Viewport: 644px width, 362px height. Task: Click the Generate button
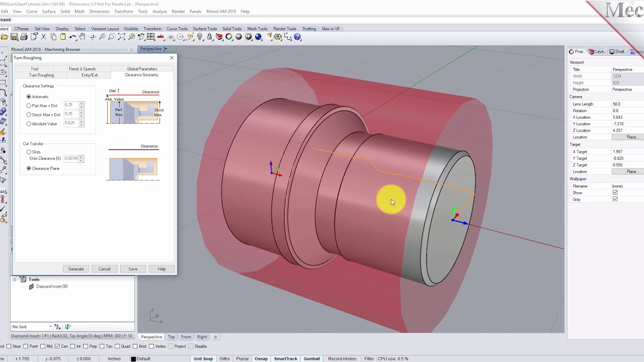tap(76, 269)
